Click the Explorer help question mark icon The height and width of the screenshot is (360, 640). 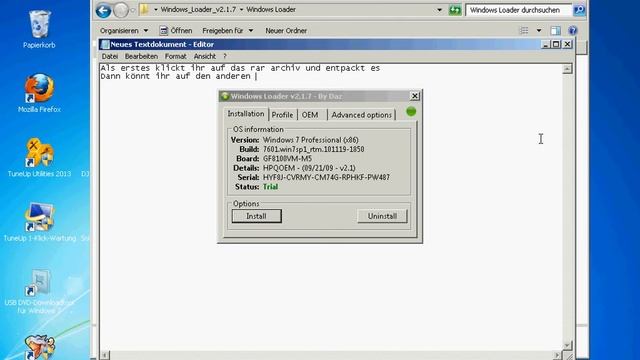[573, 31]
